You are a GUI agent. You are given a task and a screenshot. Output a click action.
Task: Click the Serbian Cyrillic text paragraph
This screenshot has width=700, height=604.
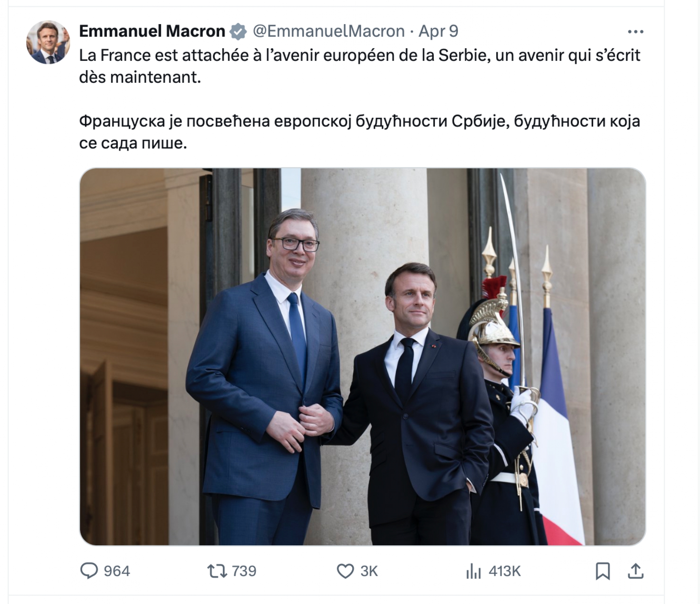click(x=359, y=132)
